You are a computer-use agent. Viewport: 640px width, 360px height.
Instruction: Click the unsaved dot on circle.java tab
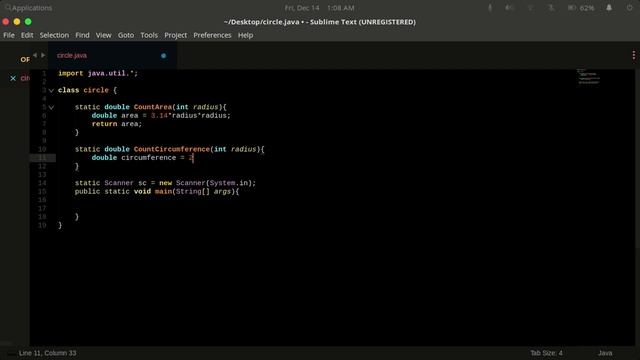163,56
